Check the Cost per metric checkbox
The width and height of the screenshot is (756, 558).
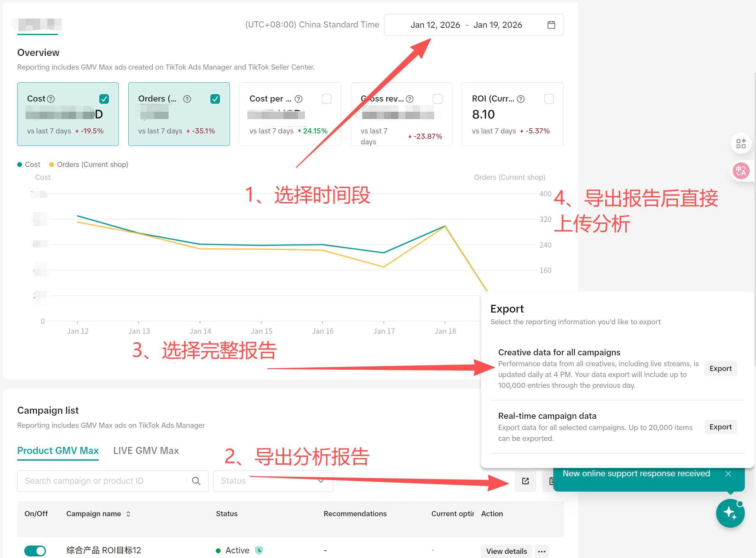pyautogui.click(x=326, y=99)
